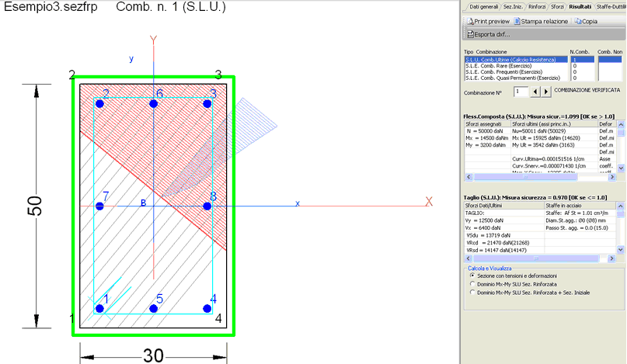The height and width of the screenshot is (364, 627).
Task: Click the Print preview toolbar button
Action: click(x=488, y=21)
